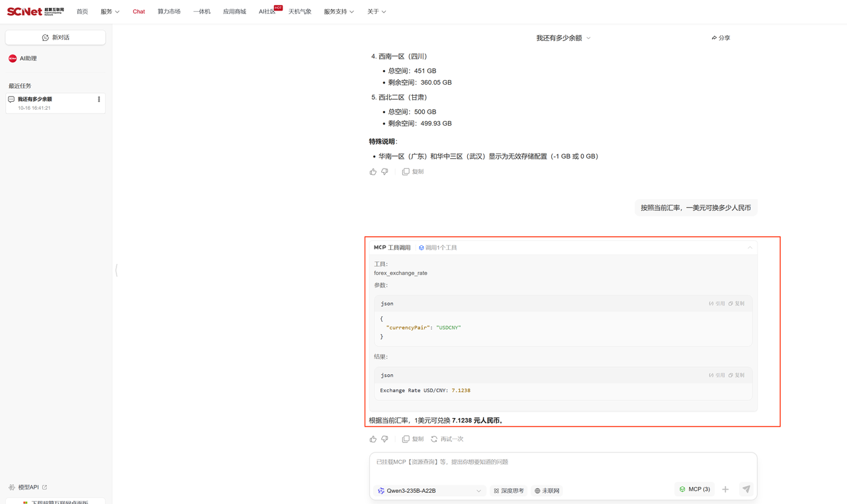Thumbs down the exchange rate answer
Viewport: 847px width, 504px height.
click(x=384, y=439)
